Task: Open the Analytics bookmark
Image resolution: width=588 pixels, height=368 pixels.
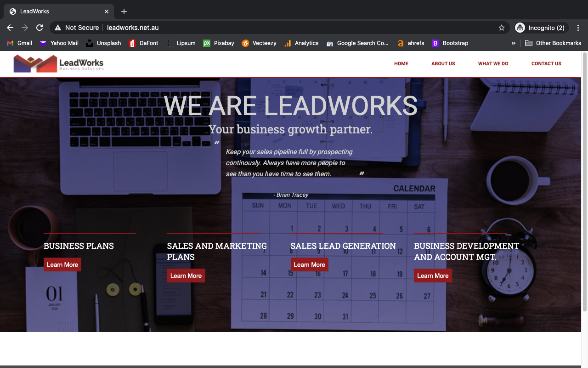Action: click(x=301, y=43)
